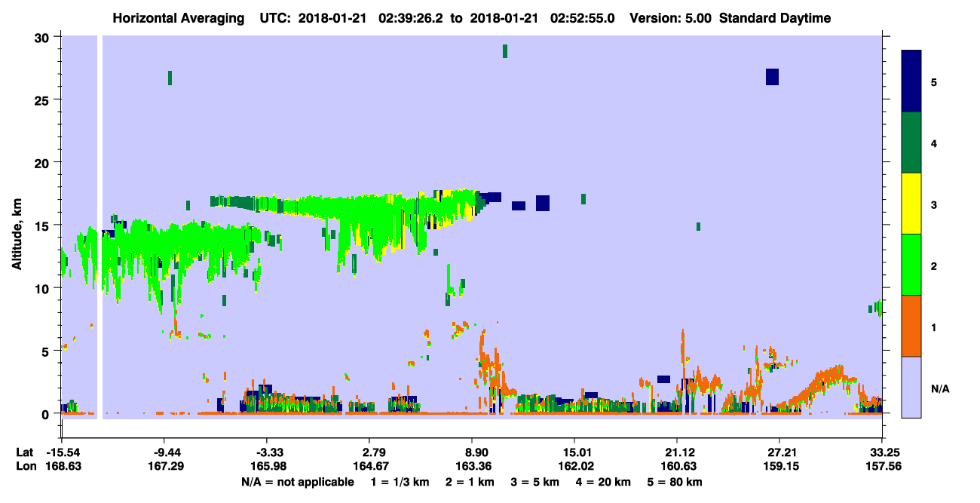Click the dark blue color bar segment 5

pyautogui.click(x=911, y=81)
